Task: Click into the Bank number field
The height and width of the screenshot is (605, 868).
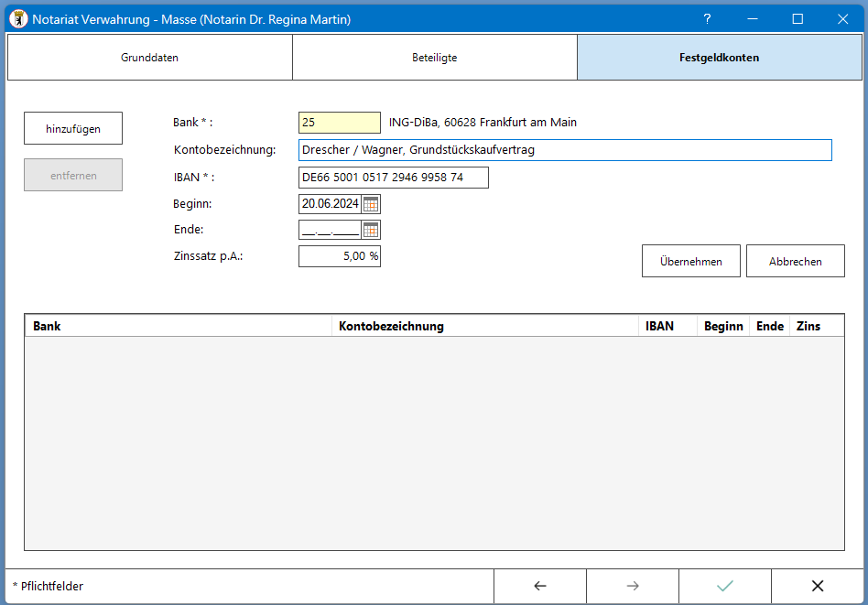Action: pyautogui.click(x=339, y=123)
